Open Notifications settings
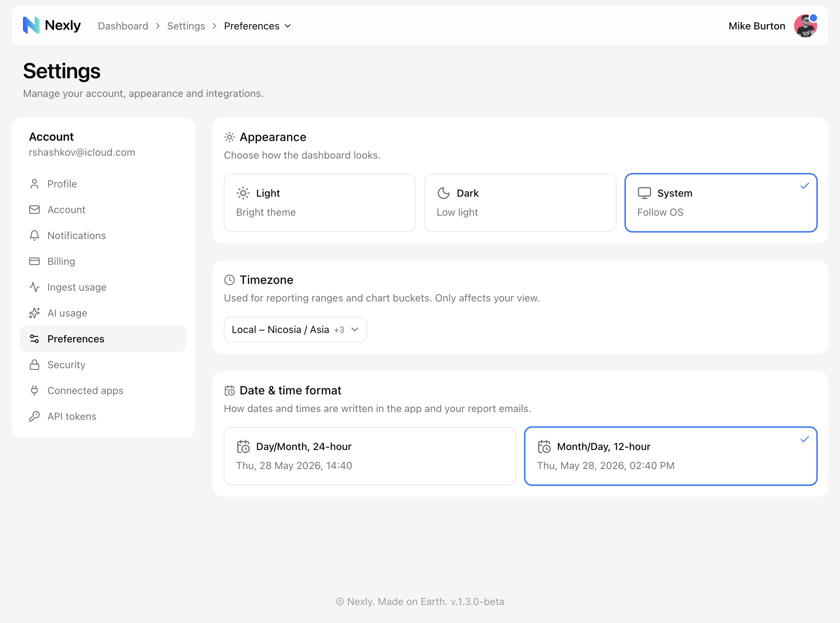The width and height of the screenshot is (840, 623). pos(103,235)
